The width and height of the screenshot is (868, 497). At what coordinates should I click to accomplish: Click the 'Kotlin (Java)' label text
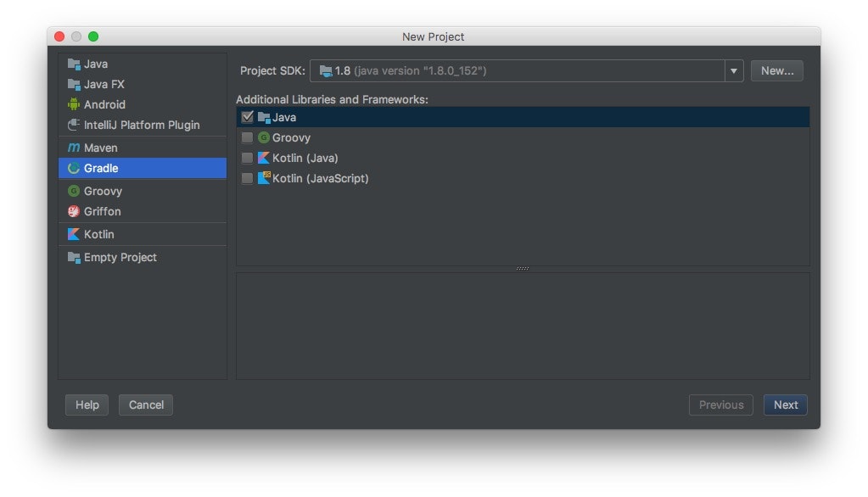305,158
